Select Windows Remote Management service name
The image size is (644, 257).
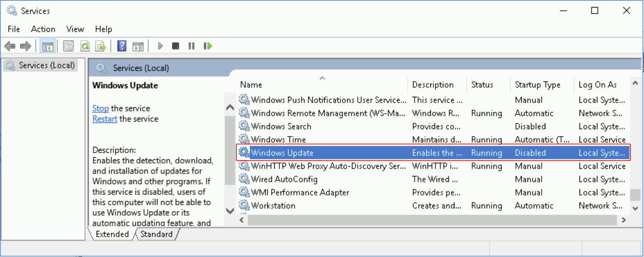[329, 113]
